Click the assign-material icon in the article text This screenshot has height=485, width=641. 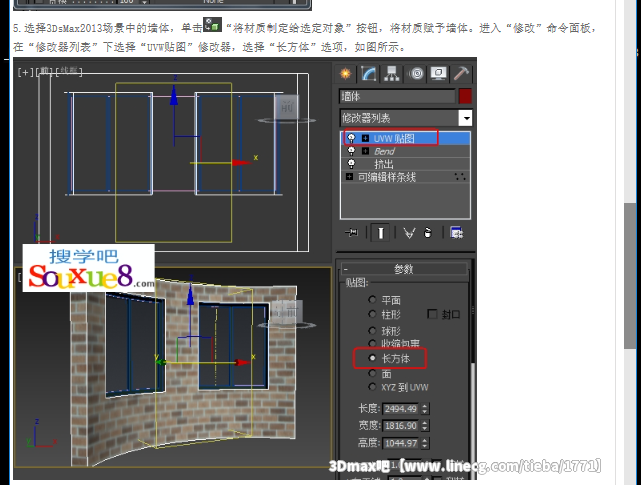[213, 25]
